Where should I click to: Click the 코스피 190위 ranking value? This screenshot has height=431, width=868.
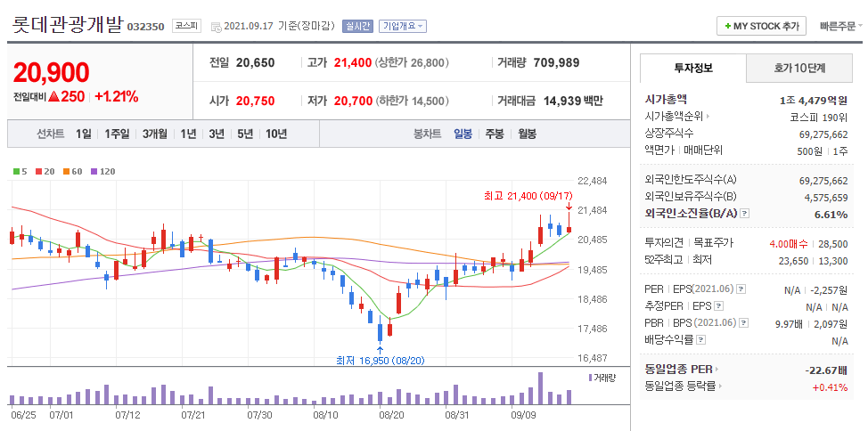pyautogui.click(x=819, y=117)
